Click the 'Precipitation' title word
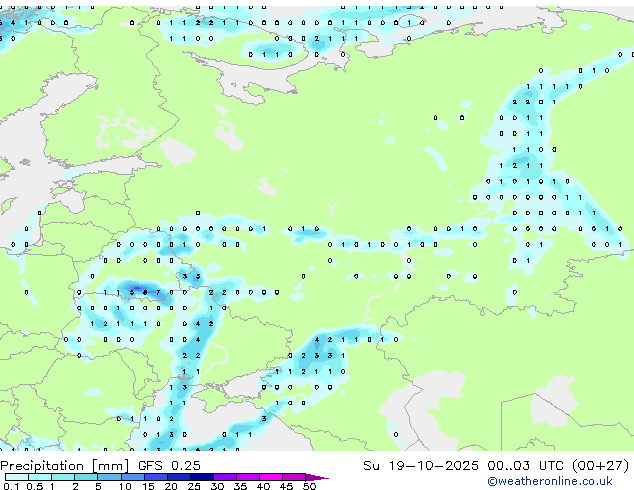Viewport: 634px width, 490px height. [42, 466]
